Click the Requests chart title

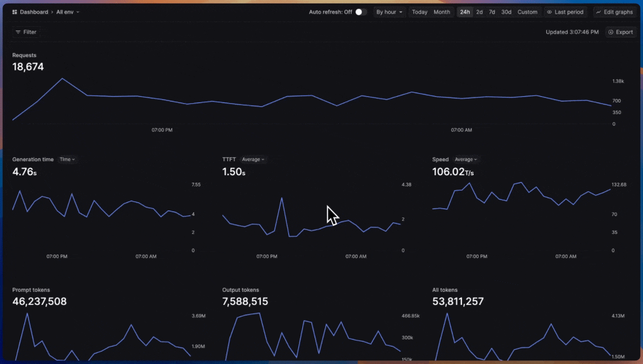(x=24, y=55)
